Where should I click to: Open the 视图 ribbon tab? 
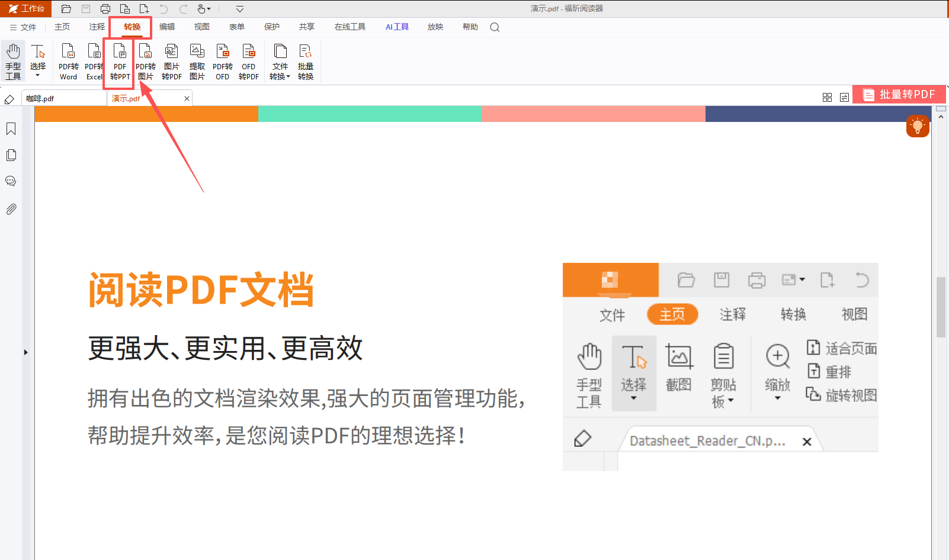point(202,27)
